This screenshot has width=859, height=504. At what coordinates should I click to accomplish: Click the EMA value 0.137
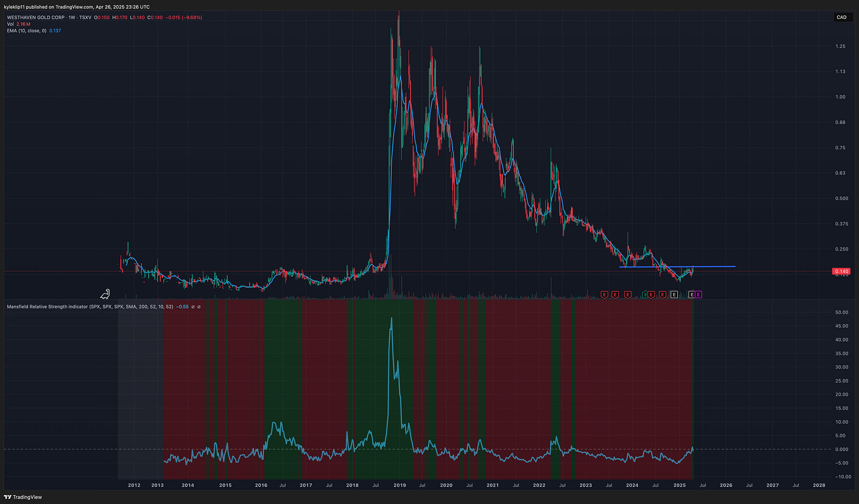click(x=55, y=31)
